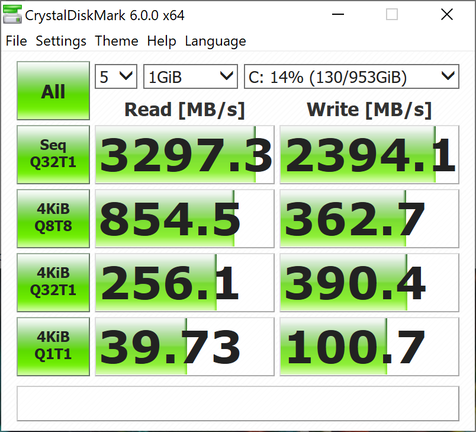Click the 4KiB Q1T1 read value 39.73
Screen dimensions: 476x432
click(185, 347)
